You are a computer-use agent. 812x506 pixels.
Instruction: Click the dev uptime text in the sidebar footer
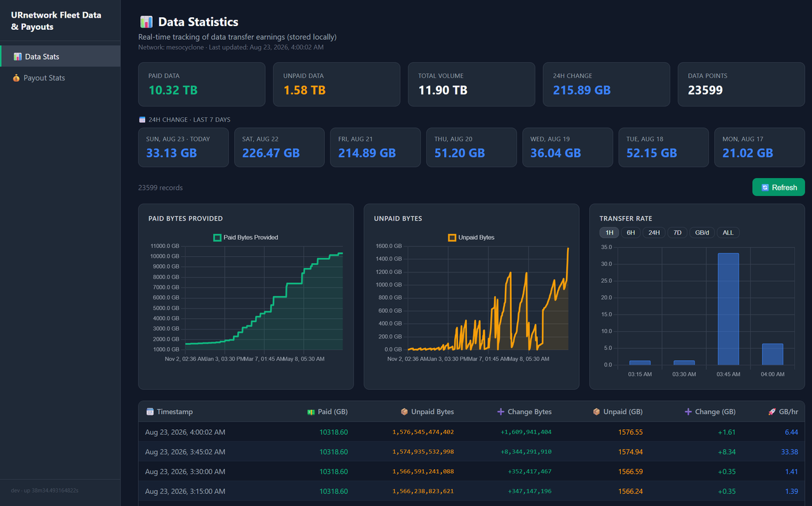click(x=44, y=490)
